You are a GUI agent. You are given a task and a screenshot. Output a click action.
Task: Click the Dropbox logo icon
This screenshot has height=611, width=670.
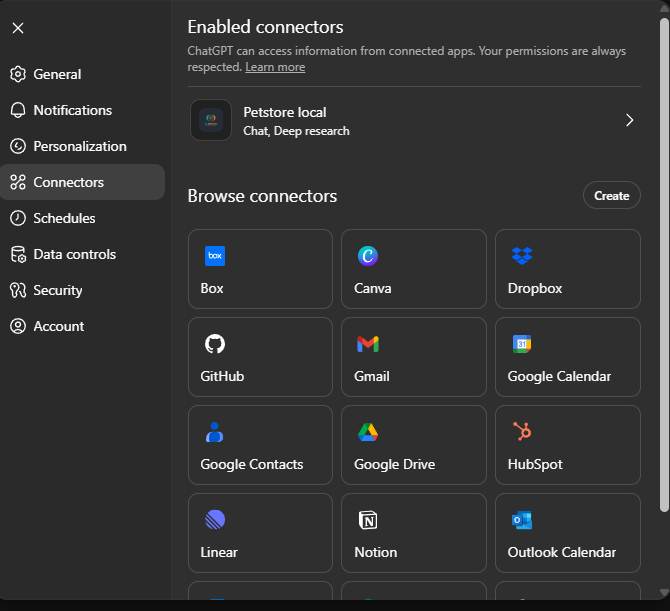coord(522,256)
